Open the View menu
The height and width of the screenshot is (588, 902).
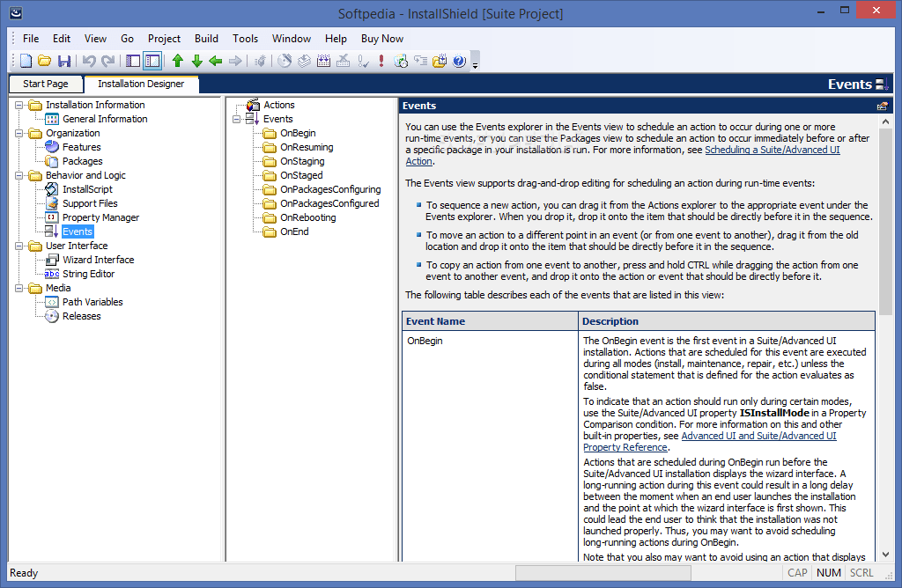tap(95, 39)
